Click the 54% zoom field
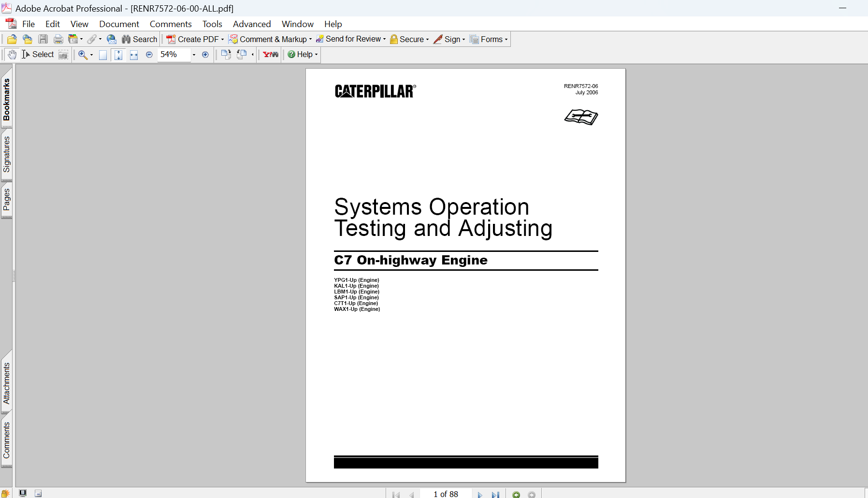The height and width of the screenshot is (498, 868). (x=174, y=55)
